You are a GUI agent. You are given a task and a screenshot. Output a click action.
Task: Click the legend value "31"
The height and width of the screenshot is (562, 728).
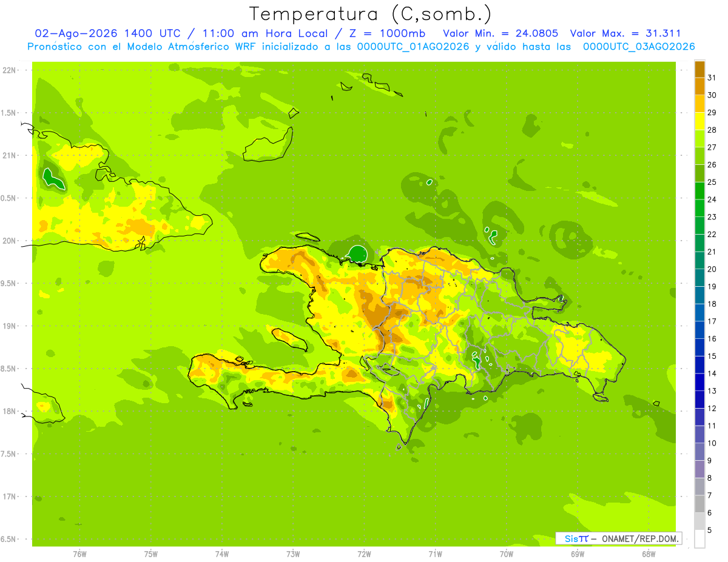pos(712,78)
